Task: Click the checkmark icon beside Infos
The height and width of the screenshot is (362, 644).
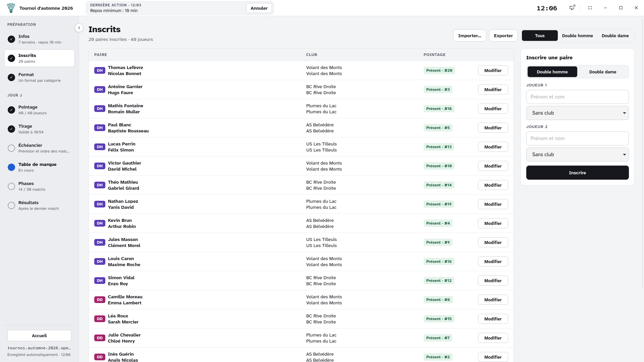Action: tap(11, 39)
